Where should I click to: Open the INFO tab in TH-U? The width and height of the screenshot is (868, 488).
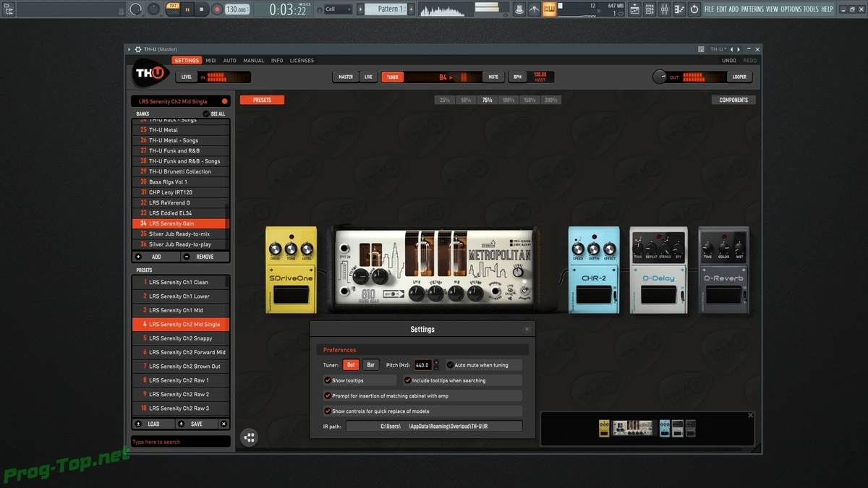277,61
